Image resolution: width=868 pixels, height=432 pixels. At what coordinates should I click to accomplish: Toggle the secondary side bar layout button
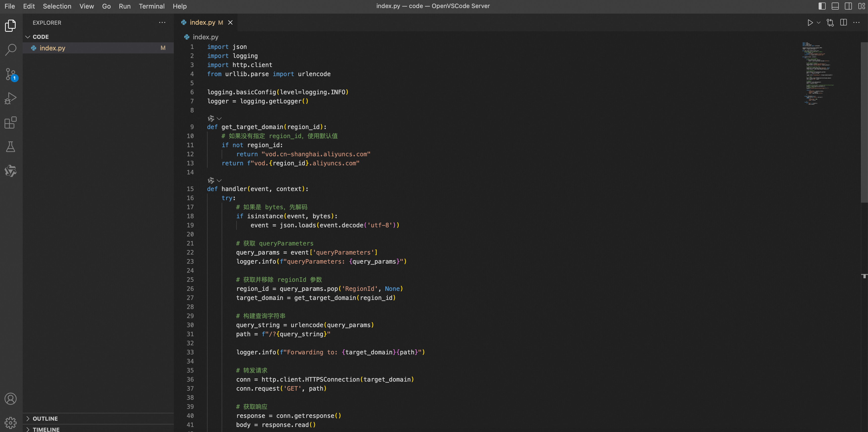click(848, 6)
